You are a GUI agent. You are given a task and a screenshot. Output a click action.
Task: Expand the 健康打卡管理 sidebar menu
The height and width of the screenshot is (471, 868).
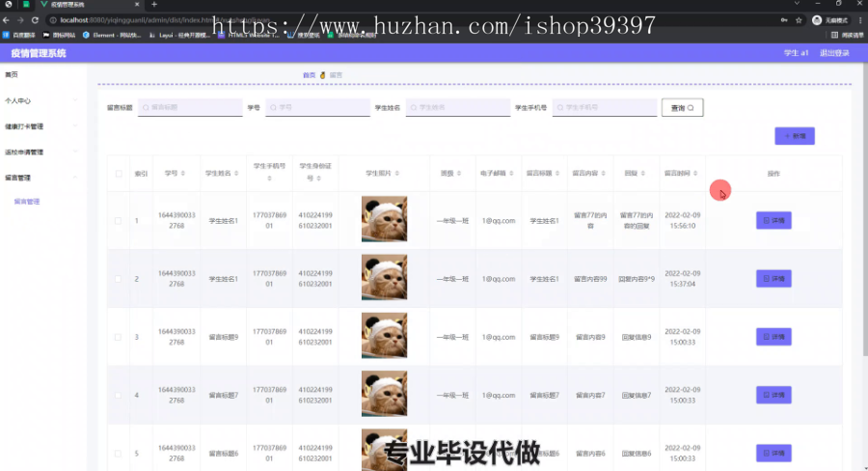point(43,126)
